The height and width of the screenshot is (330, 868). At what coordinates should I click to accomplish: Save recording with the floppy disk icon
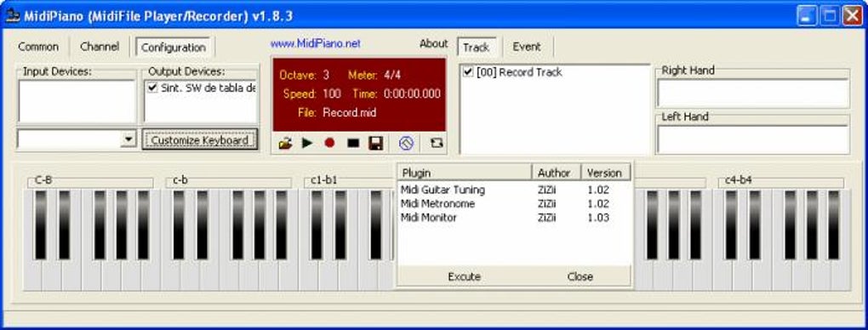[376, 144]
